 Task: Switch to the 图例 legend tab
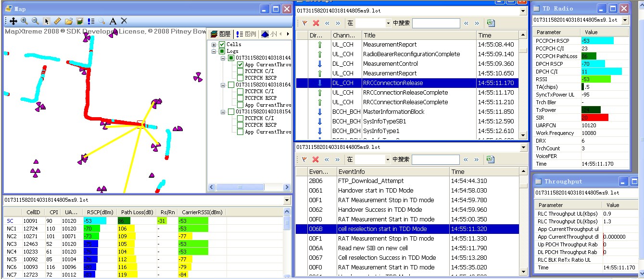(246, 34)
